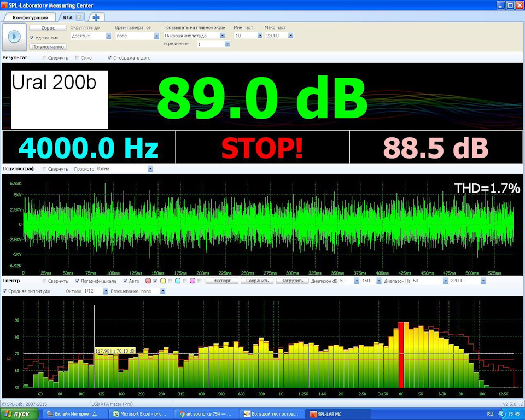
Task: Switch to Большой тест taskbar item
Action: (x=273, y=414)
